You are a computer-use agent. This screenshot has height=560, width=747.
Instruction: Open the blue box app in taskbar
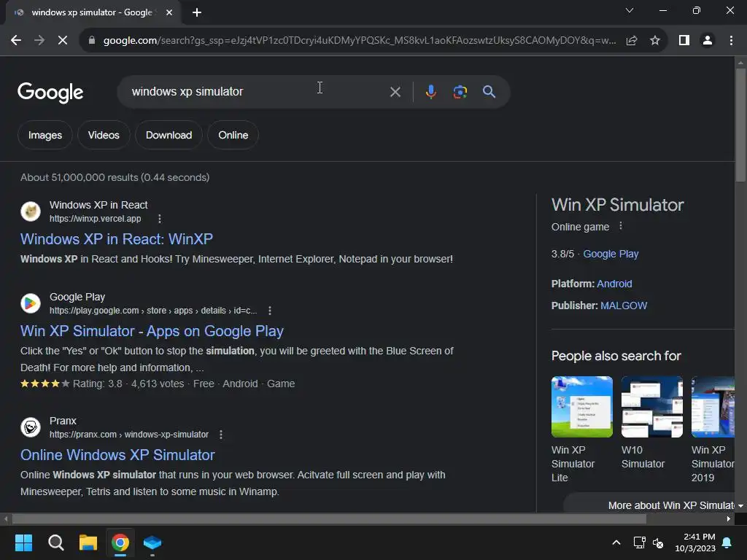(x=152, y=542)
